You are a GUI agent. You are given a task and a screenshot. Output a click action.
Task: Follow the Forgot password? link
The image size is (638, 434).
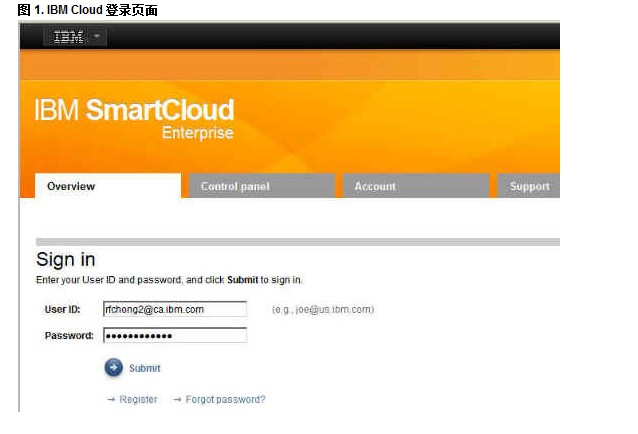pyautogui.click(x=225, y=400)
